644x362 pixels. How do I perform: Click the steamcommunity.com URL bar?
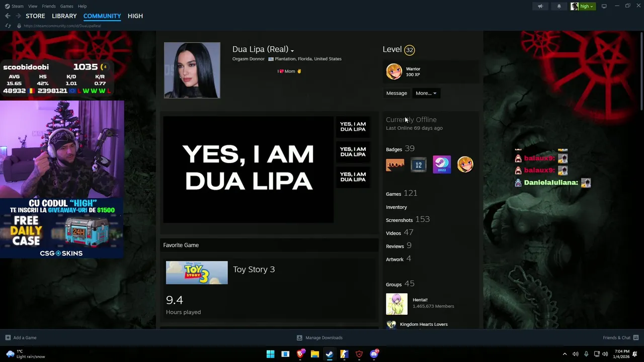[x=62, y=26]
